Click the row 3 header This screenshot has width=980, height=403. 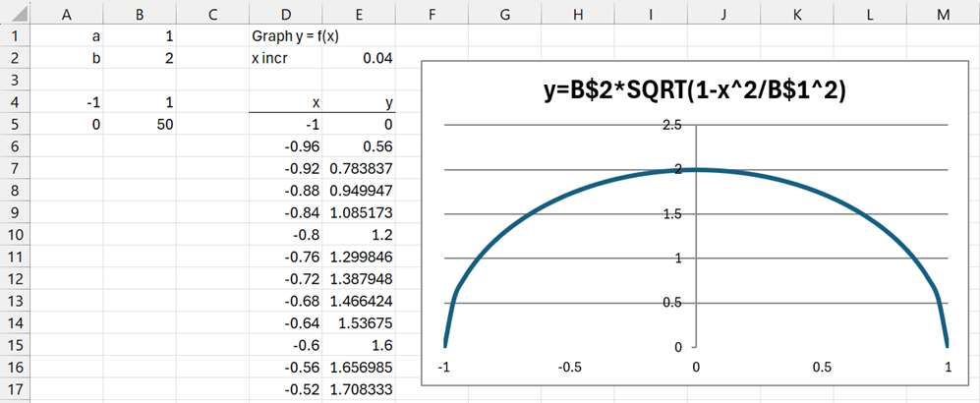pos(16,81)
